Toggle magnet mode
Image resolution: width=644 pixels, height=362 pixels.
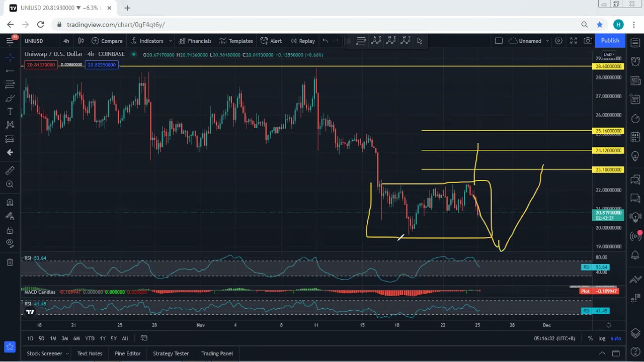10,203
